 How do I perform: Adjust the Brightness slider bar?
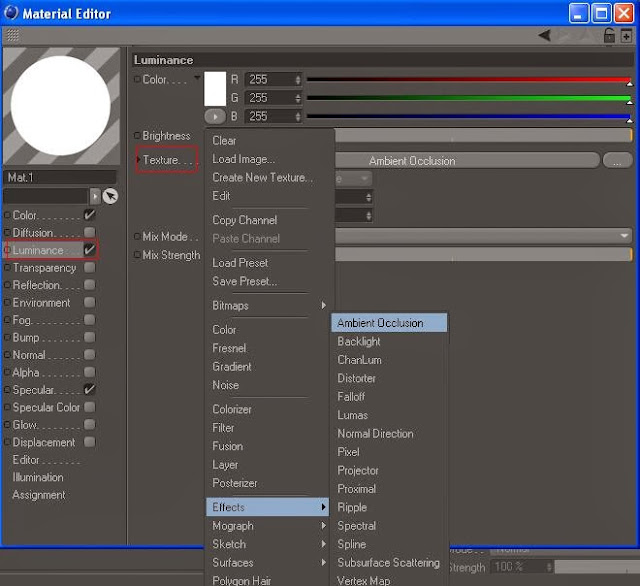click(x=483, y=135)
